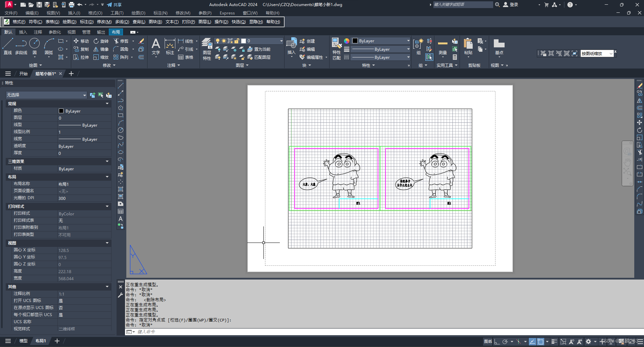The height and width of the screenshot is (347, 644).
Task: Open the 无选择 selection dropdown
Action: pos(46,95)
